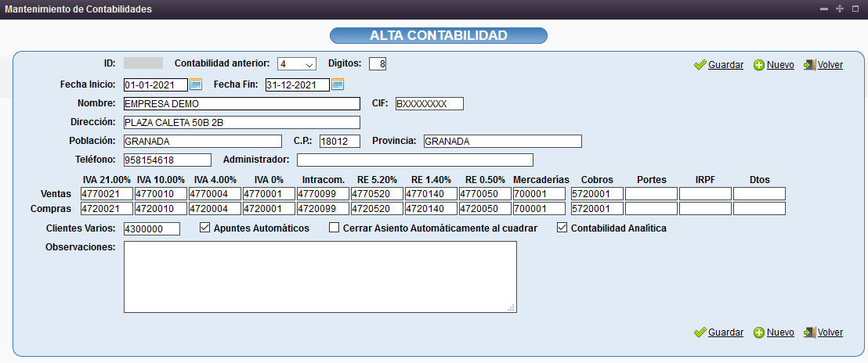Click Compras IVA 21.00% field 4720021
868x363 pixels.
(x=107, y=209)
